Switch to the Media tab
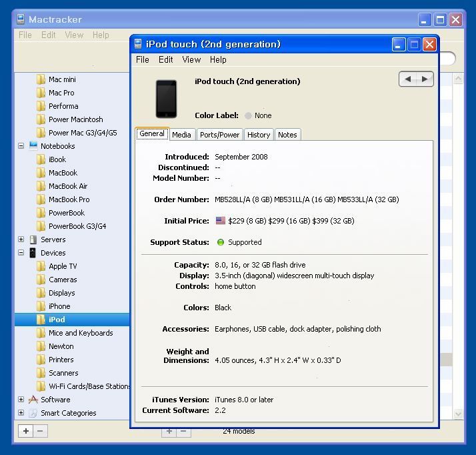The width and height of the screenshot is (476, 455). 181,135
